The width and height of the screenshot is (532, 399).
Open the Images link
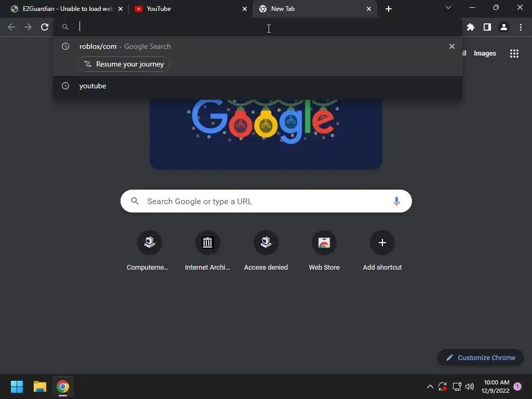coord(485,54)
